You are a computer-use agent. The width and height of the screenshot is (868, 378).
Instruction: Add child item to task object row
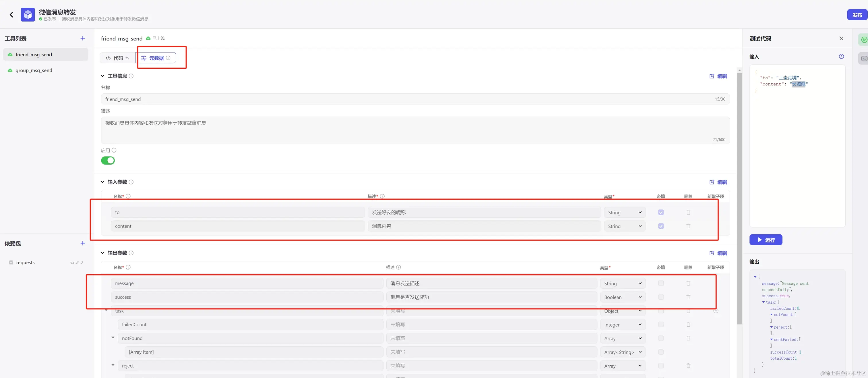click(x=716, y=311)
